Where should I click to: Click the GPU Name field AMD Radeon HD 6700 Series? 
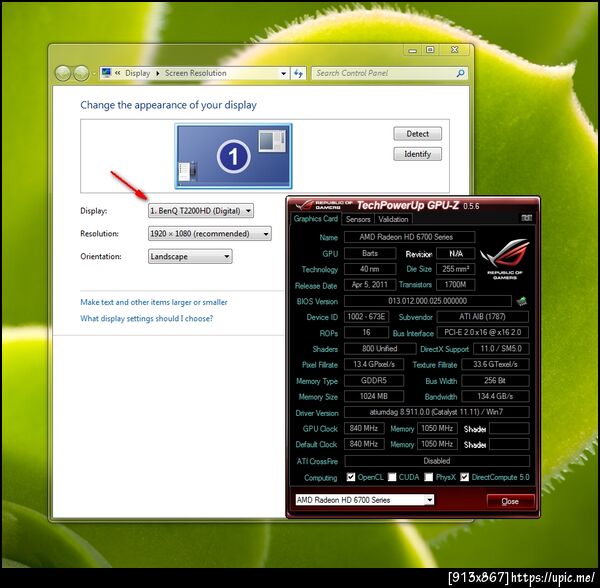tap(409, 237)
